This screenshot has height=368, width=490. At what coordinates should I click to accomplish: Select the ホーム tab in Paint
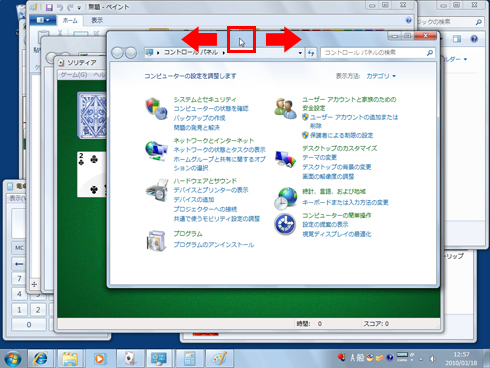click(70, 21)
